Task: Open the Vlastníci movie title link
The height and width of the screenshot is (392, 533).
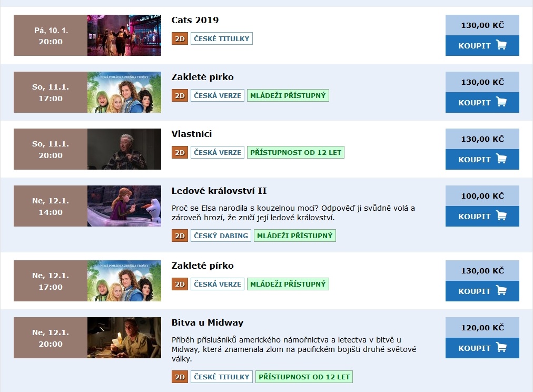Action: pos(192,134)
